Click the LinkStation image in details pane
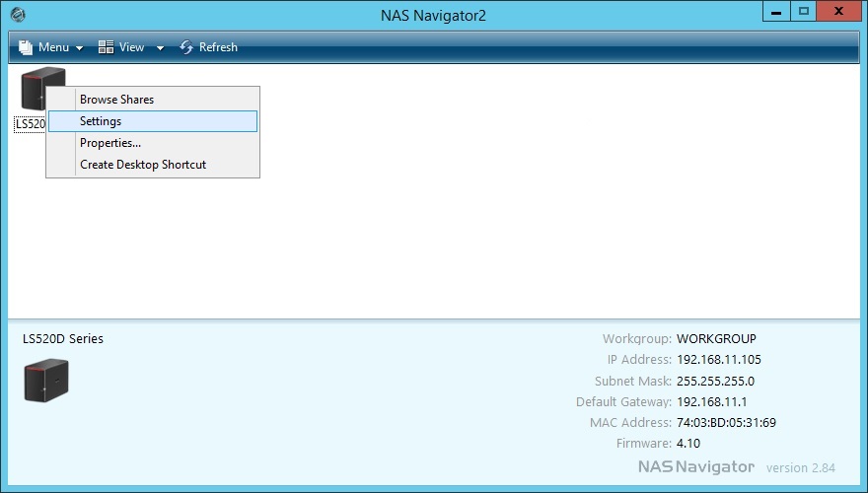This screenshot has width=868, height=493. pos(46,381)
